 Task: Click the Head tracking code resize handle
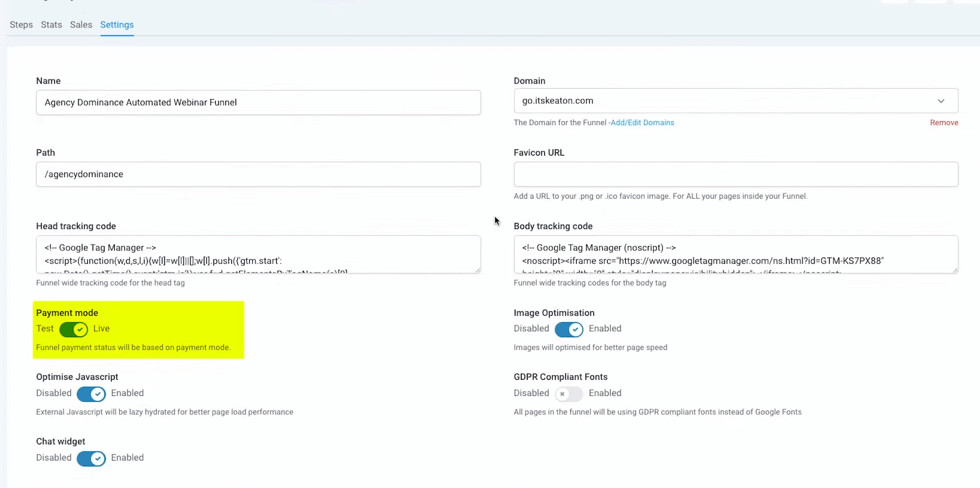[x=477, y=270]
